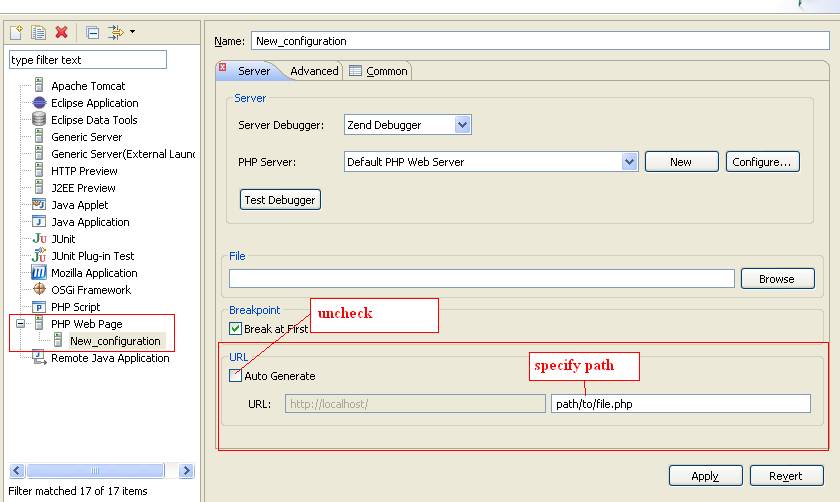Click the http://localhost/ URL field
840x502 pixels.
pyautogui.click(x=415, y=404)
